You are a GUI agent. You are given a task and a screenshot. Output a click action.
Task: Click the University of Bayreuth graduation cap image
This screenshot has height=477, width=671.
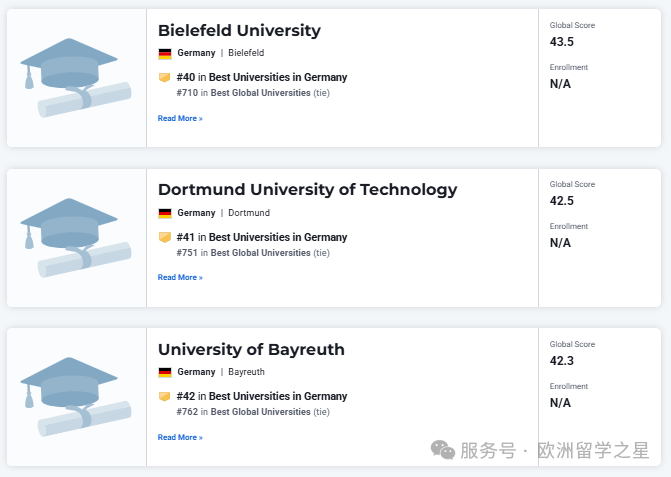(x=76, y=397)
